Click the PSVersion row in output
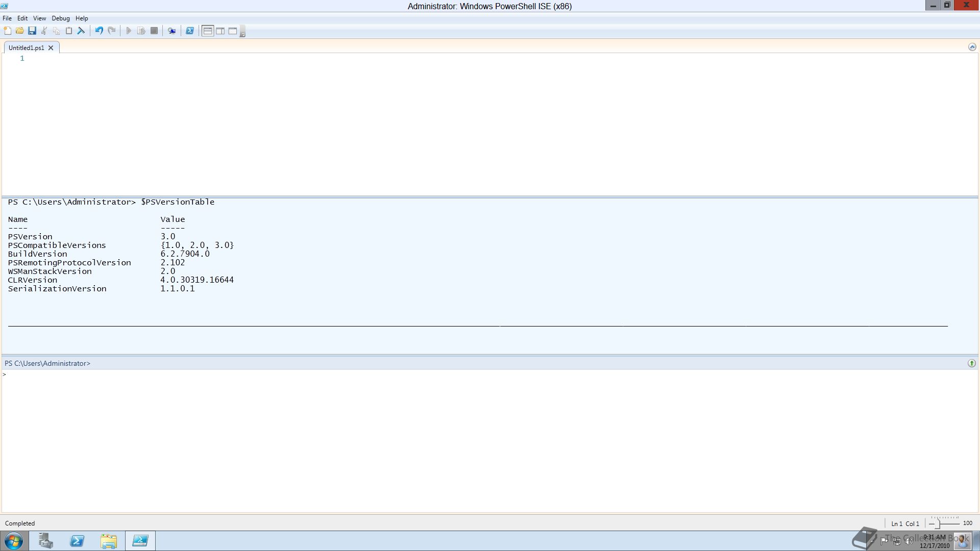The image size is (980, 551). pyautogui.click(x=92, y=236)
